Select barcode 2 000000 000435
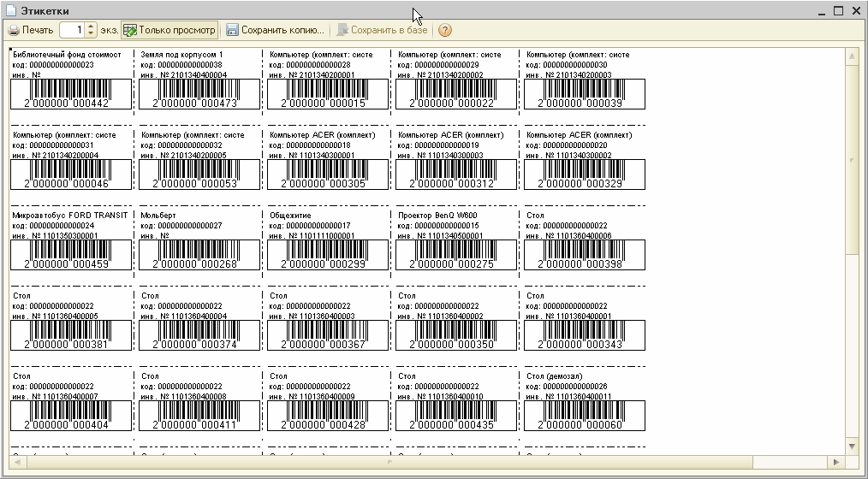 pos(456,416)
